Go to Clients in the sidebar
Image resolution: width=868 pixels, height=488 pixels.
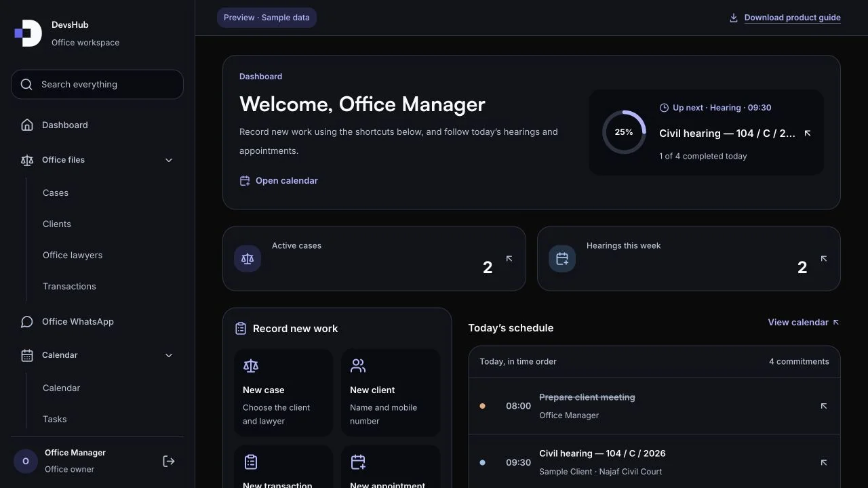click(x=57, y=224)
